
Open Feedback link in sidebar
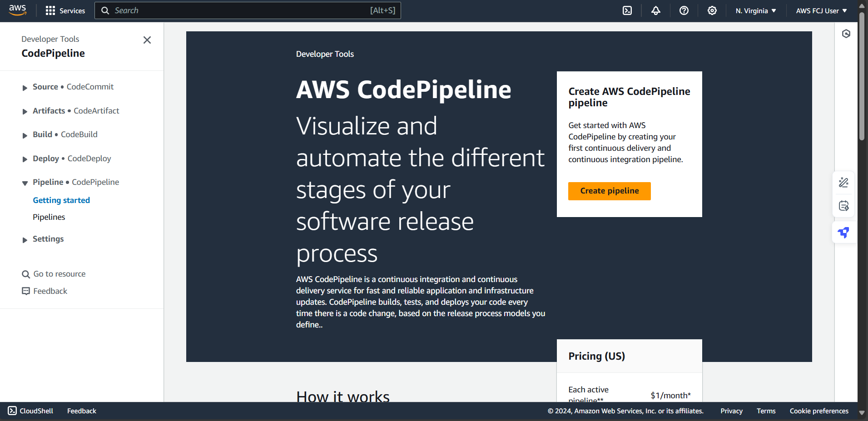[50, 291]
